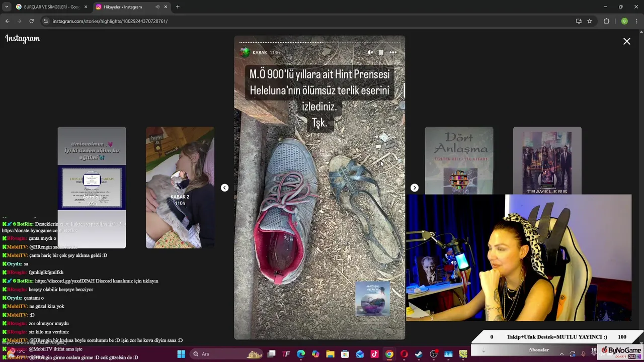Open Outlook from taskbar
This screenshot has height=362, width=644.
point(360,354)
